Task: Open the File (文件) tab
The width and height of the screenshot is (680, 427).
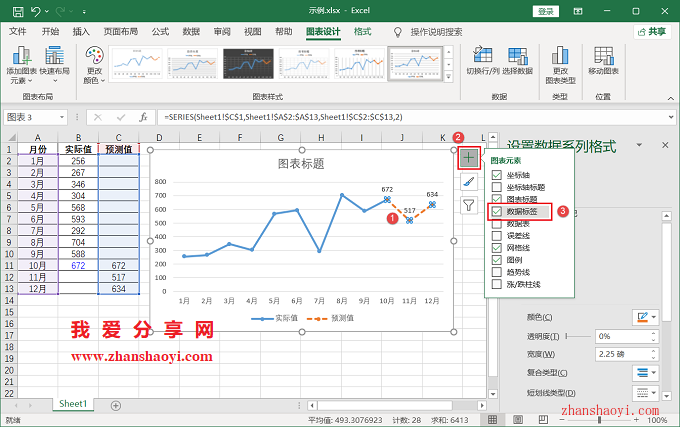Action: click(x=18, y=32)
